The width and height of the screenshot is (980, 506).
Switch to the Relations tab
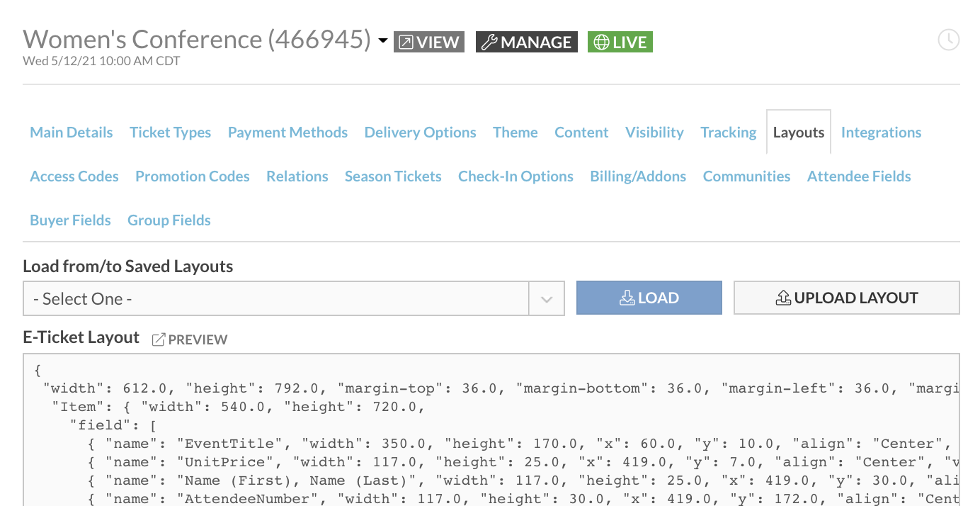point(297,176)
